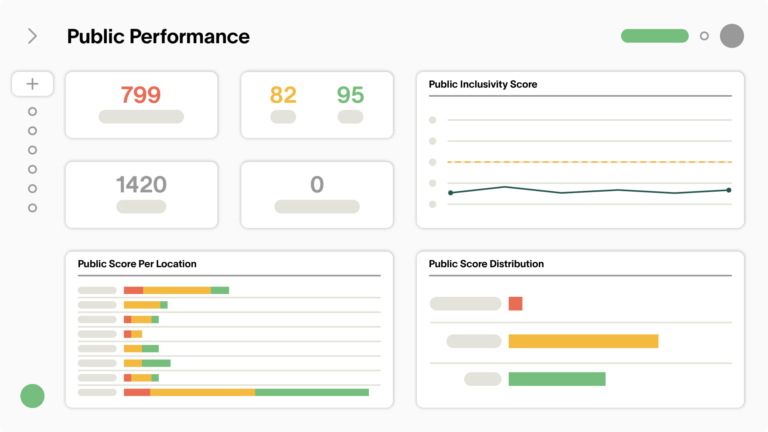
Task: Expand the sidebar with the chevron arrow
Action: (x=32, y=36)
